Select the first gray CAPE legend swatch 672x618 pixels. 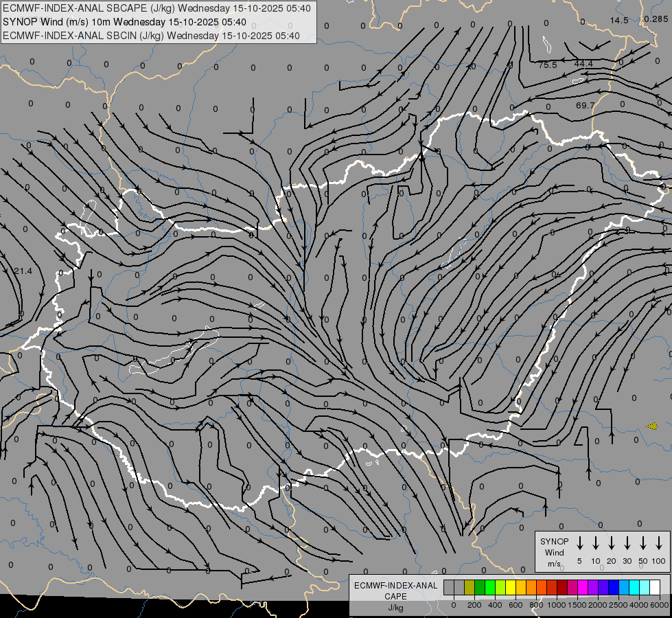coord(449,587)
